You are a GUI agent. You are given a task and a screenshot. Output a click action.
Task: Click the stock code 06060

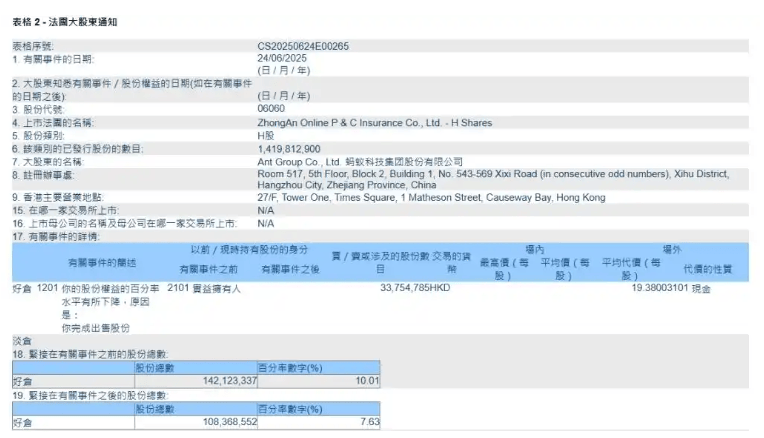(271, 109)
